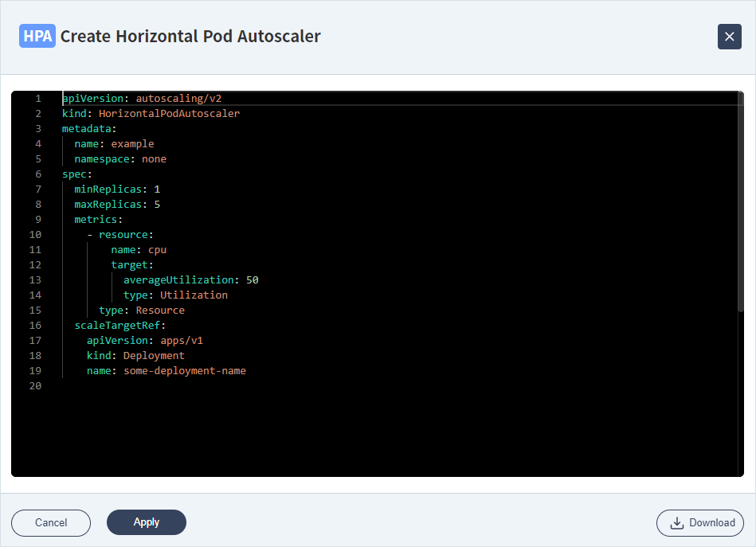
Task: Click line number 20 in the gutter
Action: tap(35, 386)
